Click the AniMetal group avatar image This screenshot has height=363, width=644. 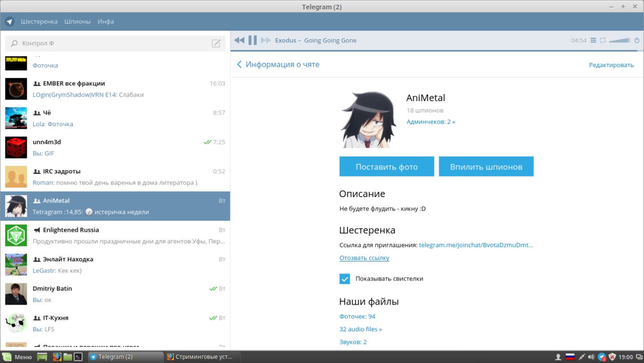tap(368, 120)
